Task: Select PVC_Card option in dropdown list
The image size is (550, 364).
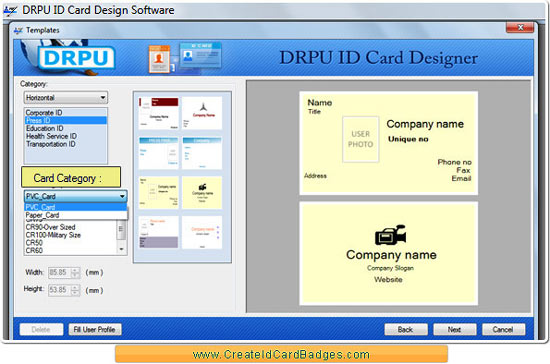Action: [x=75, y=207]
